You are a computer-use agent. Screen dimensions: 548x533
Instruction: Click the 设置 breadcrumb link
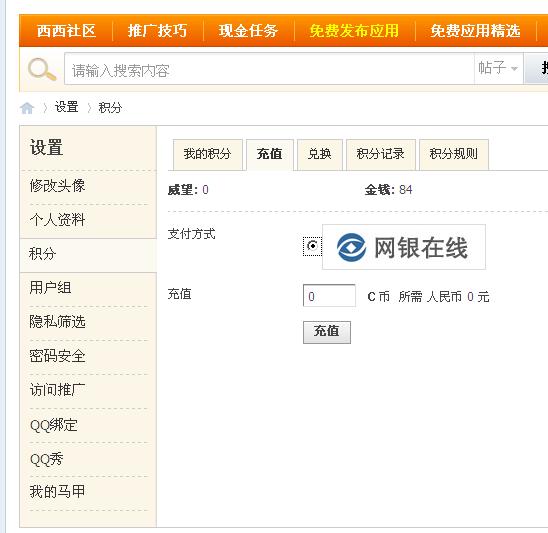pyautogui.click(x=66, y=107)
